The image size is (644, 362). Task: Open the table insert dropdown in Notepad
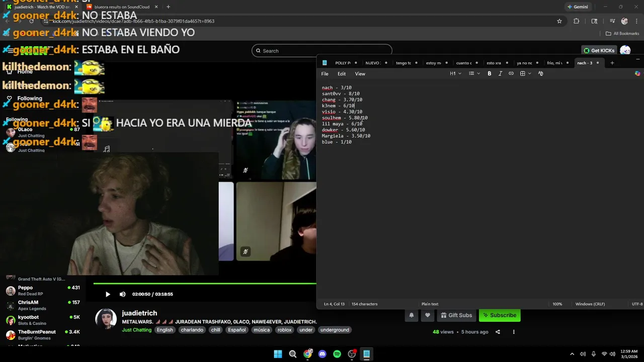tap(525, 73)
